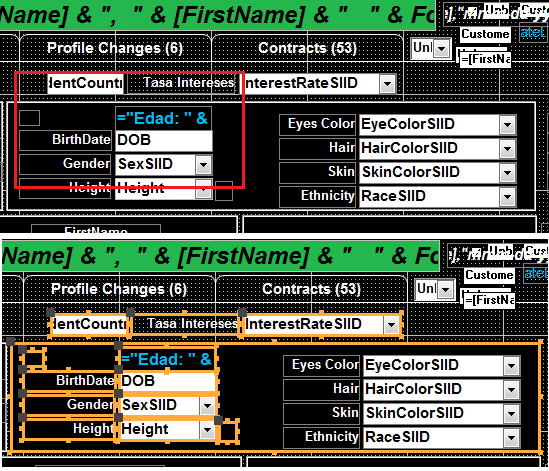Open RaceSIID dropdown arrow in lower form
This screenshot has height=471, width=549.
[x=512, y=438]
